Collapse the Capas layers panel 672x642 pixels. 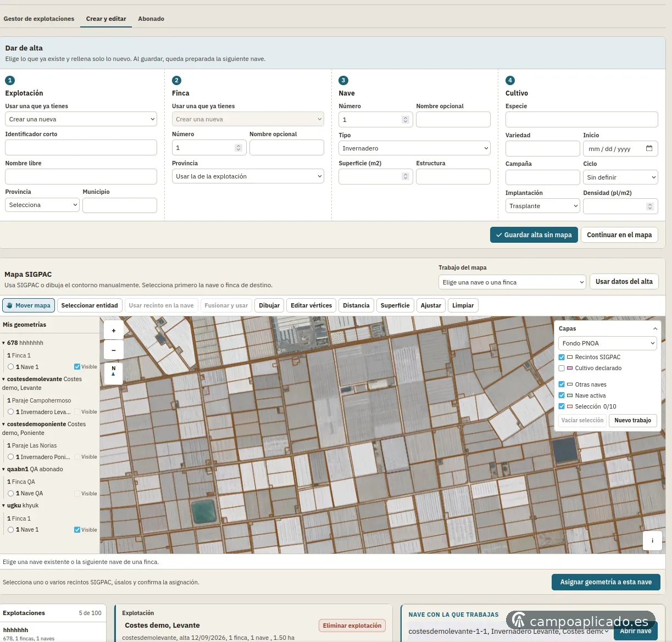point(655,328)
